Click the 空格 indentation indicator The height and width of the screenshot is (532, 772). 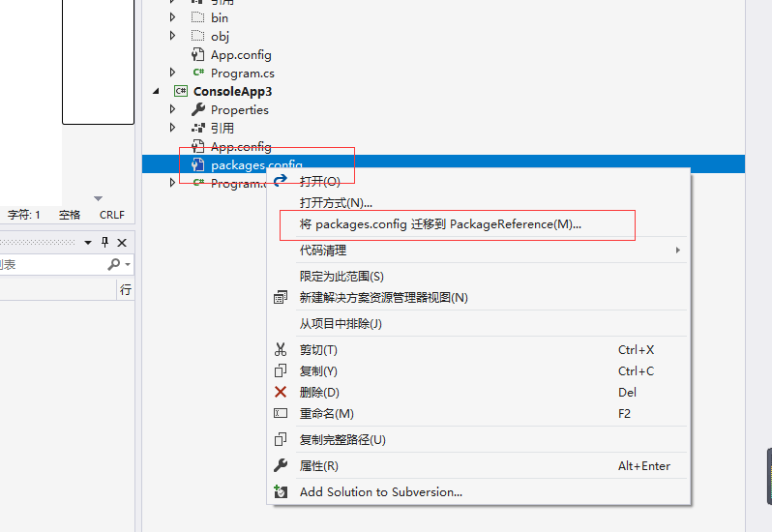point(70,215)
